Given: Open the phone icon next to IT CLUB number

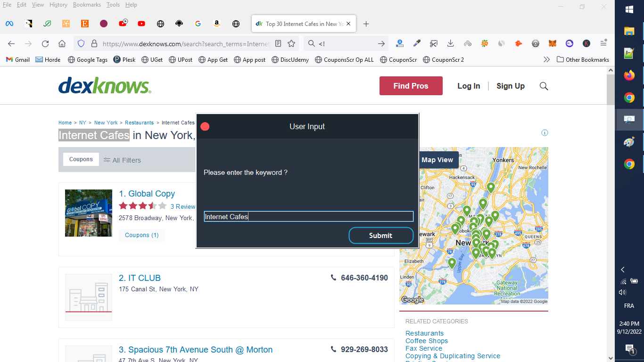Looking at the screenshot, I should tap(333, 278).
